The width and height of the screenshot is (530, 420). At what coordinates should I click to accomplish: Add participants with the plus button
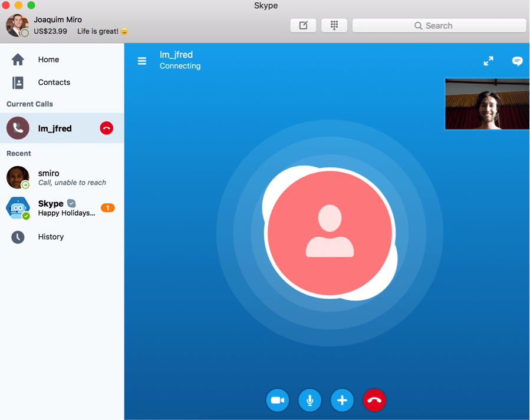point(342,401)
